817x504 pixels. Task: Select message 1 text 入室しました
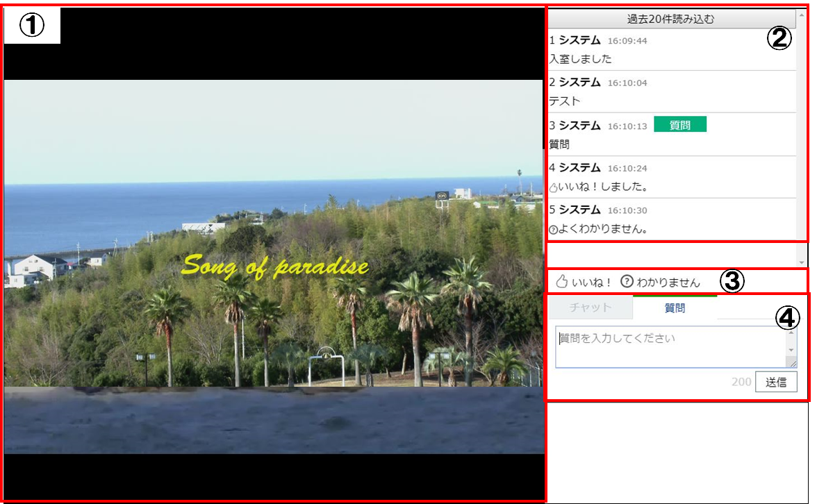pyautogui.click(x=581, y=59)
